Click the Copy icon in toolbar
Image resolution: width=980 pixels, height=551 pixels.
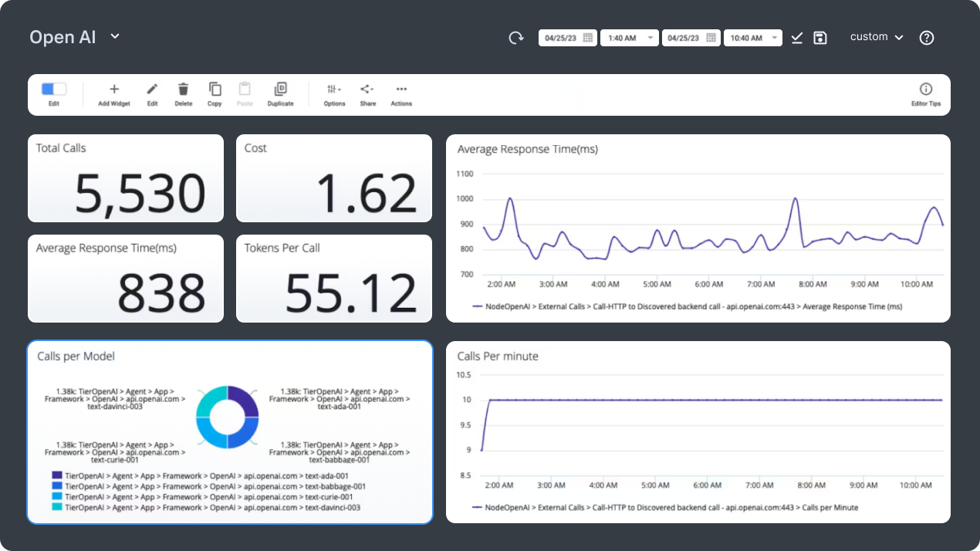click(215, 89)
